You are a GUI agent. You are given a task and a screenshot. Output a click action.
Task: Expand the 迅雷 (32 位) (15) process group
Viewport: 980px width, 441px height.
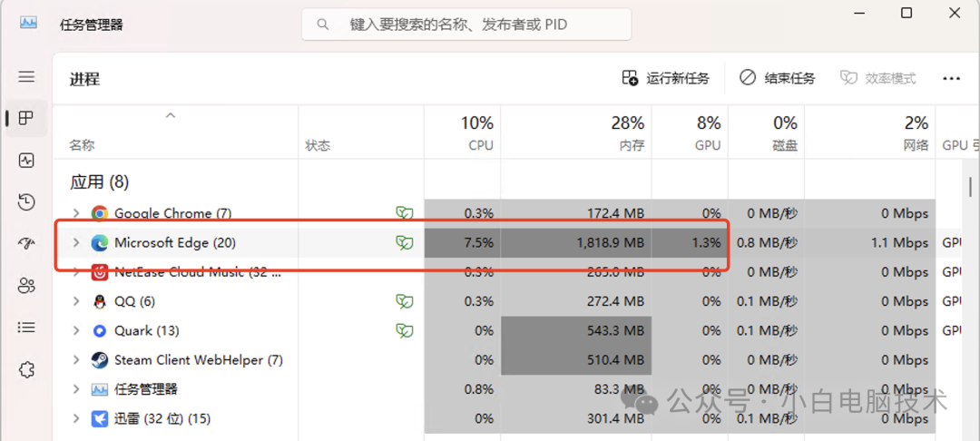75,418
